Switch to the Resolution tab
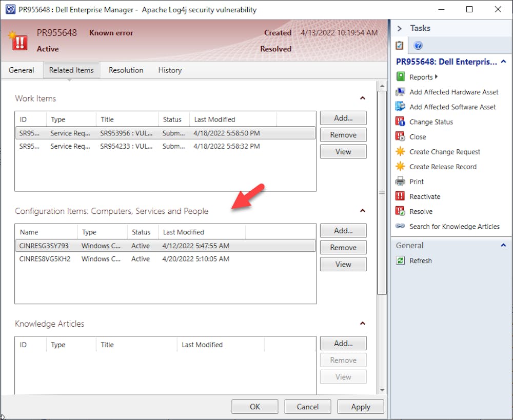The width and height of the screenshot is (513, 420). (126, 70)
